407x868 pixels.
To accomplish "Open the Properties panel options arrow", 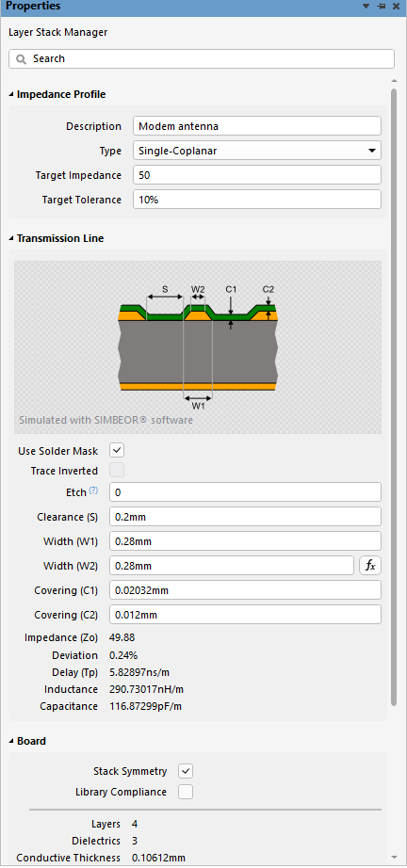I will [366, 6].
